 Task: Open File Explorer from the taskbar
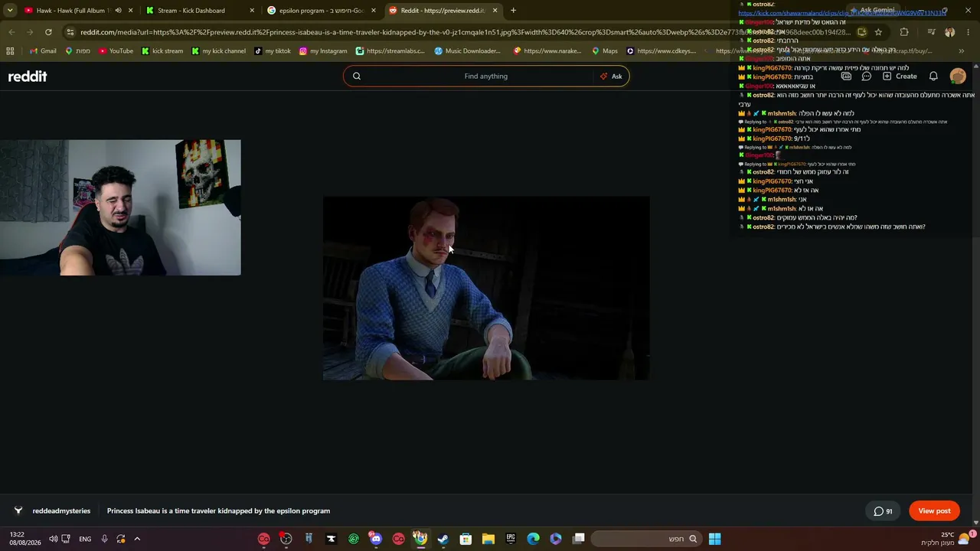click(488, 539)
